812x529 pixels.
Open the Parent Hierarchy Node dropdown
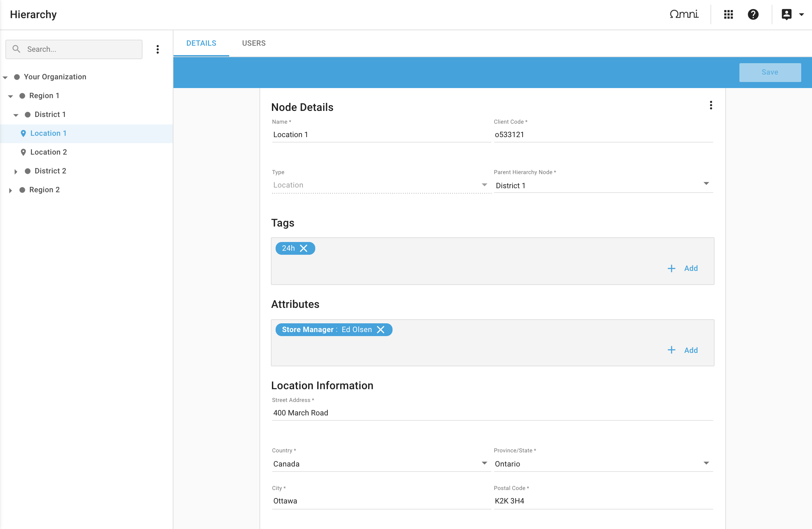pos(603,185)
